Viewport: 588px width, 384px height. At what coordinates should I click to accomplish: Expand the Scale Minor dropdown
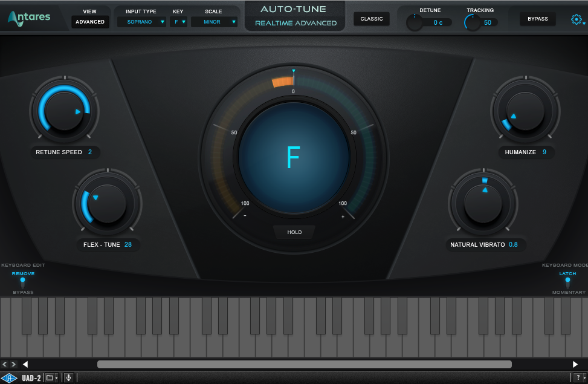pos(214,22)
